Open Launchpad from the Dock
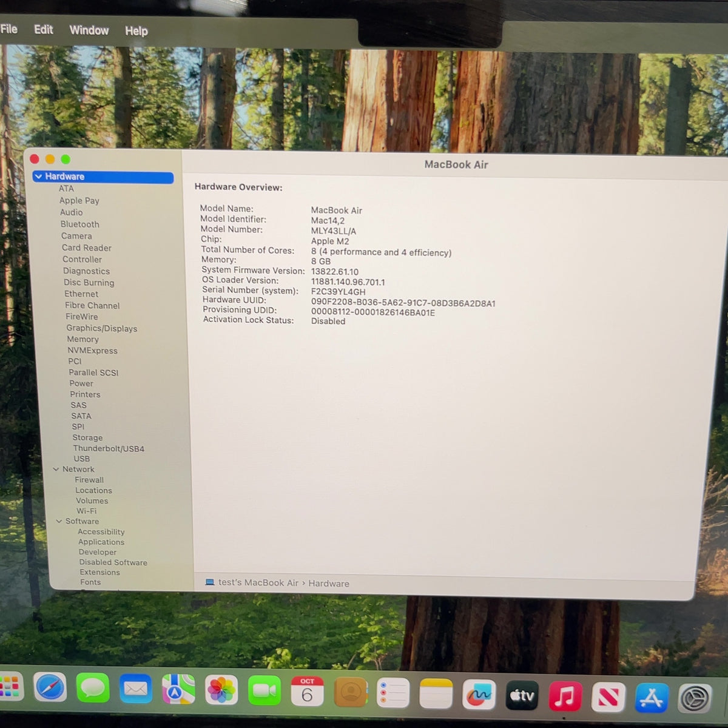Screen dimensions: 728x728 point(10,688)
